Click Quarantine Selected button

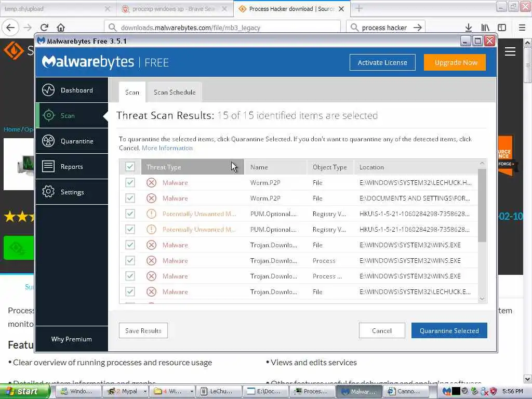449,330
